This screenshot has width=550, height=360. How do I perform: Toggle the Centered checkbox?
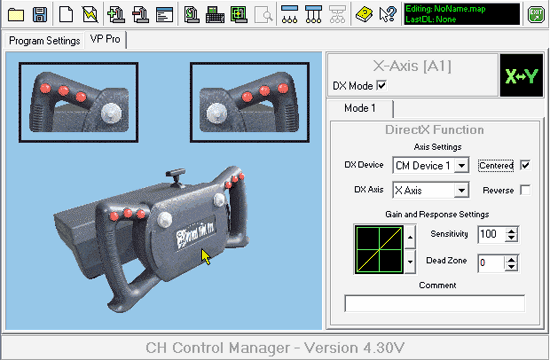pyautogui.click(x=525, y=165)
